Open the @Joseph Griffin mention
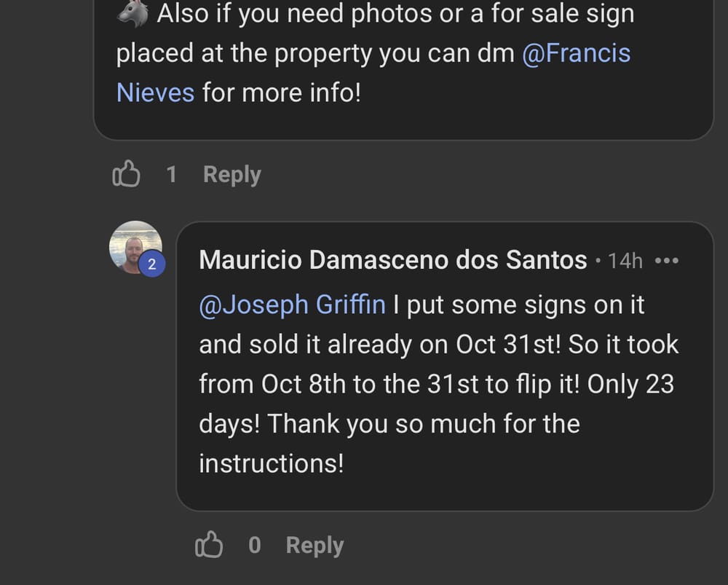 [292, 305]
